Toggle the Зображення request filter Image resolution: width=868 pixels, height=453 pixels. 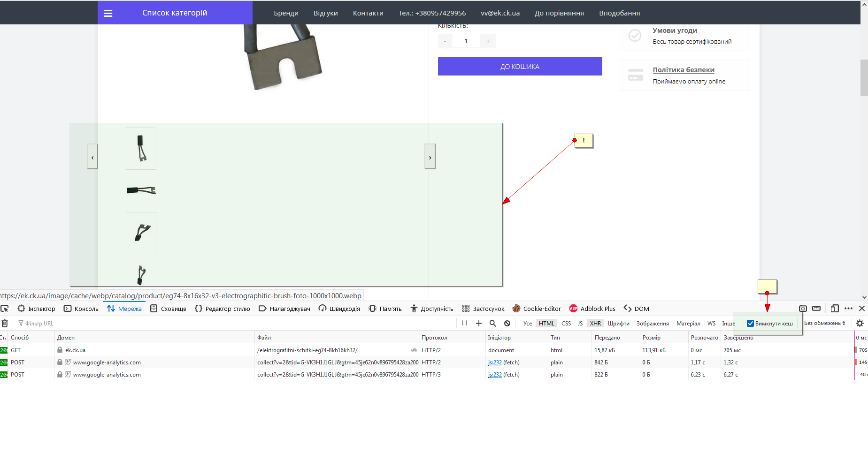653,324
